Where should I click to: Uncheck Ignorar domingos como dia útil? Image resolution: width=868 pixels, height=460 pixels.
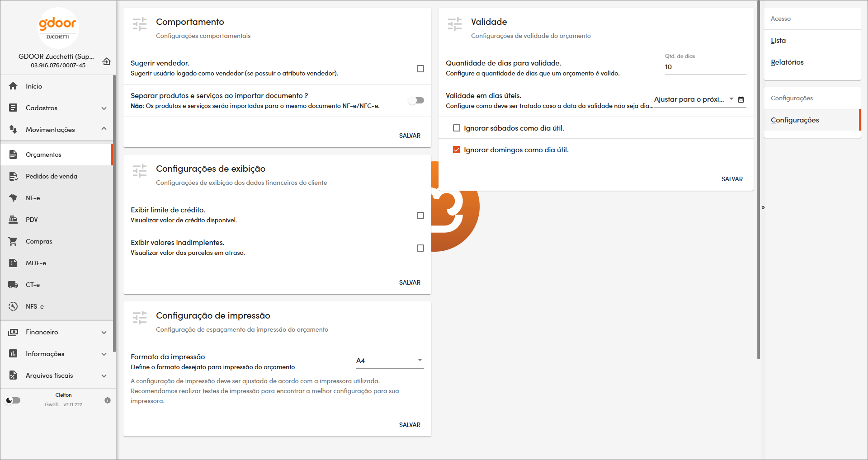point(457,150)
